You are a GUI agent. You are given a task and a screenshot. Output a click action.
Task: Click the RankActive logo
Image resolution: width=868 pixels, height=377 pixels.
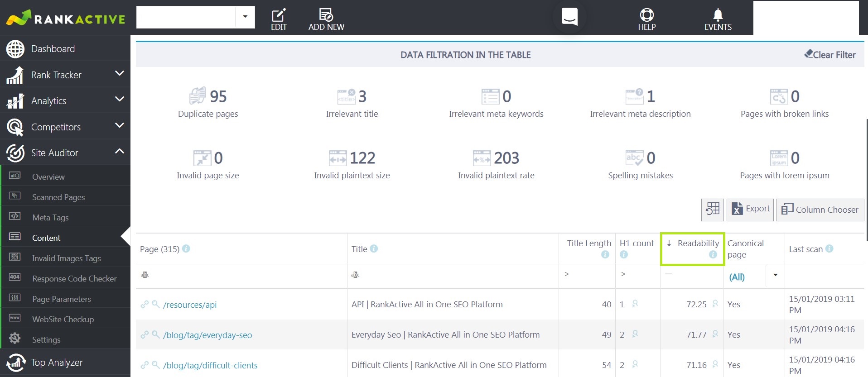[66, 18]
